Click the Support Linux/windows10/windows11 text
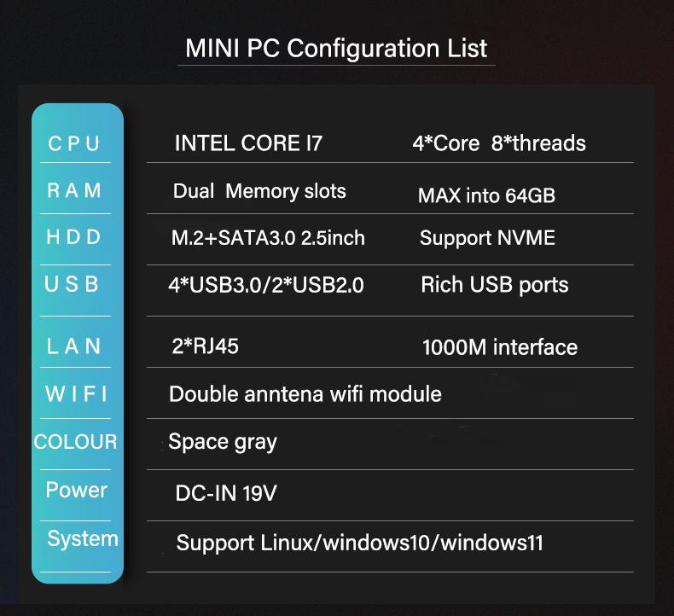674x616 pixels. [359, 543]
